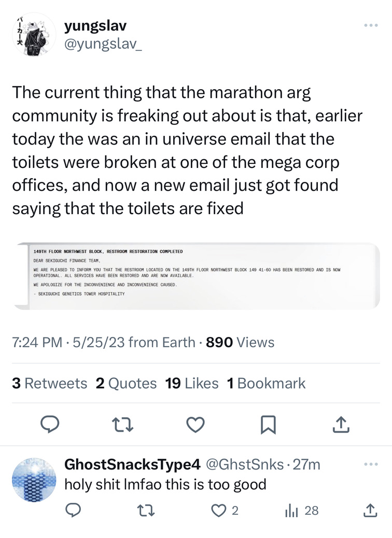392x538 pixels.
Task: Open the attached restroom restoration email image
Action: tap(196, 276)
